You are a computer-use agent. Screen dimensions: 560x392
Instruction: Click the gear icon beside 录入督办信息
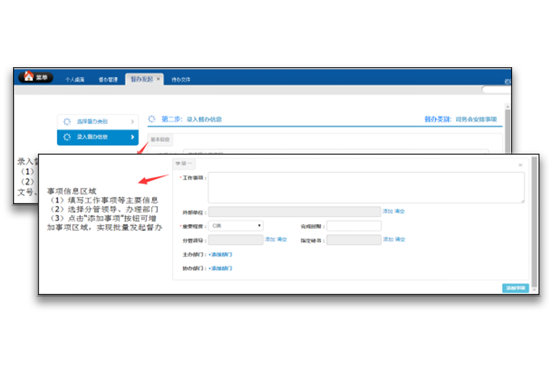pyautogui.click(x=67, y=137)
